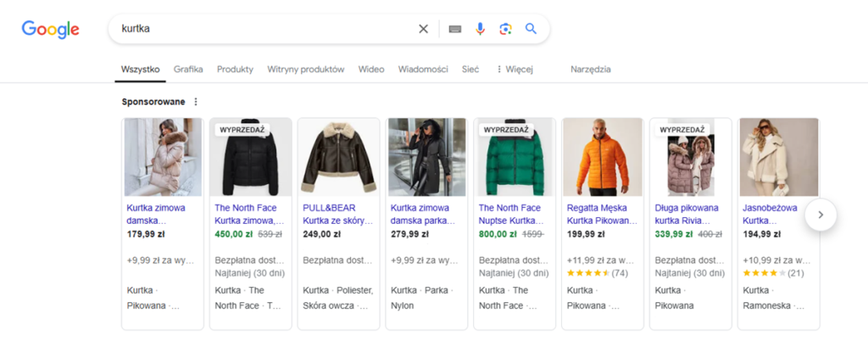
Task: Open the brown PULL&BEAR leather jacket image
Action: pyautogui.click(x=339, y=157)
